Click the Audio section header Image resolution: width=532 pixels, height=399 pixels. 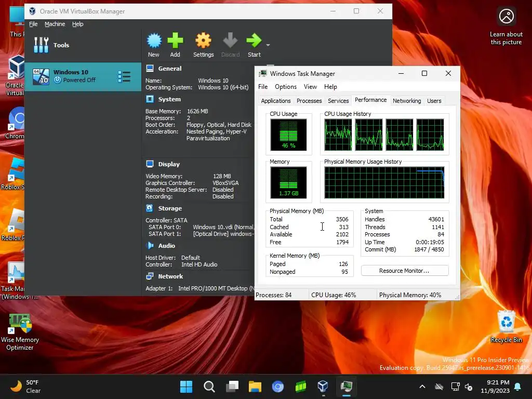167,246
